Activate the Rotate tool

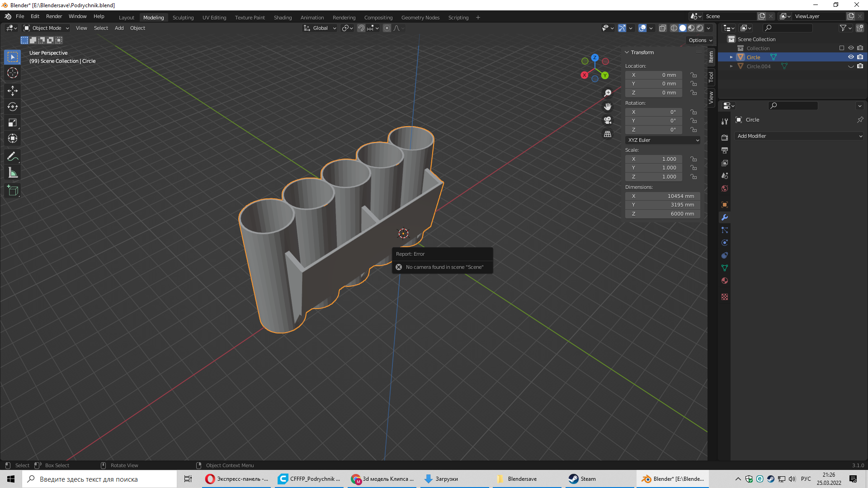(x=13, y=107)
